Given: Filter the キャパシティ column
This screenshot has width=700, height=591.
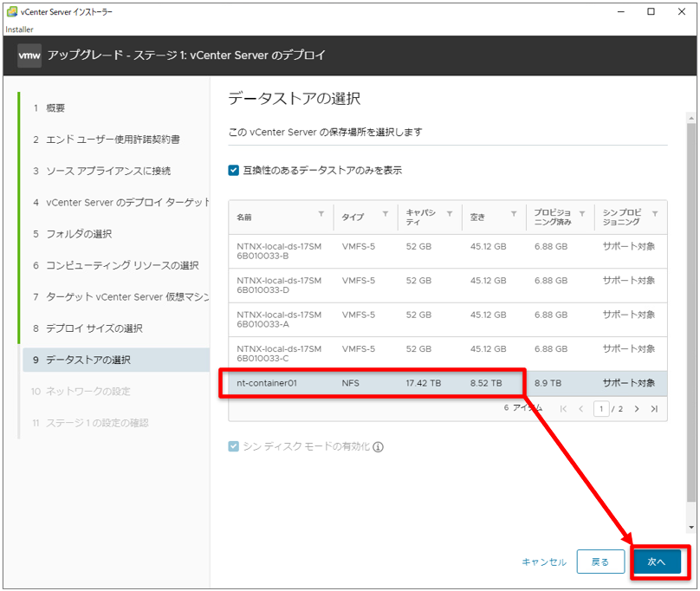Looking at the screenshot, I should [450, 214].
